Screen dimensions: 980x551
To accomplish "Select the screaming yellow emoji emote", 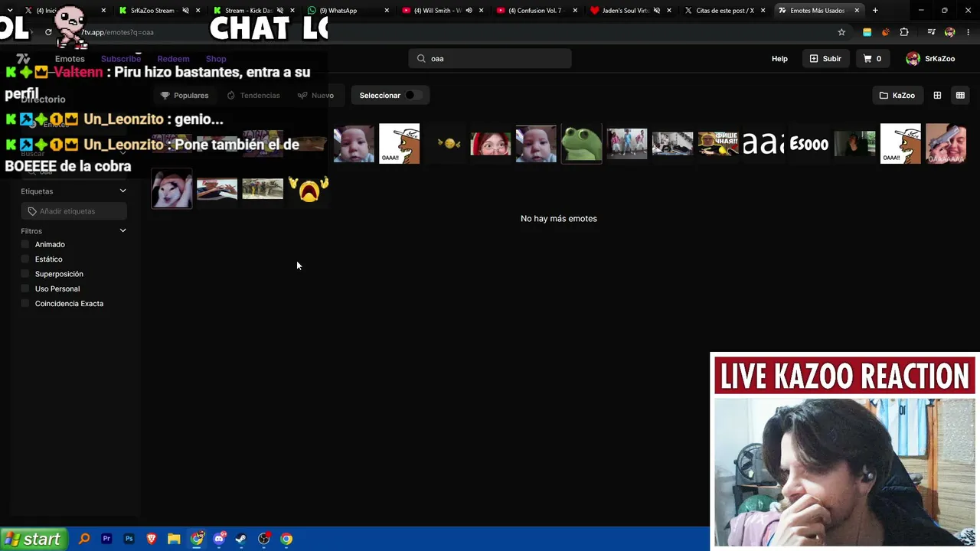I will point(309,189).
